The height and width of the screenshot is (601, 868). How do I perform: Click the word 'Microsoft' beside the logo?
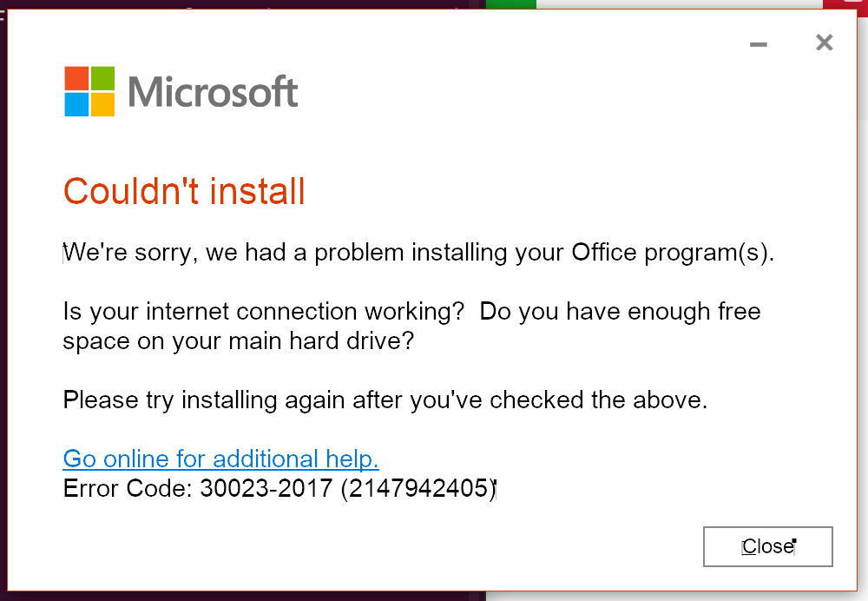(212, 91)
